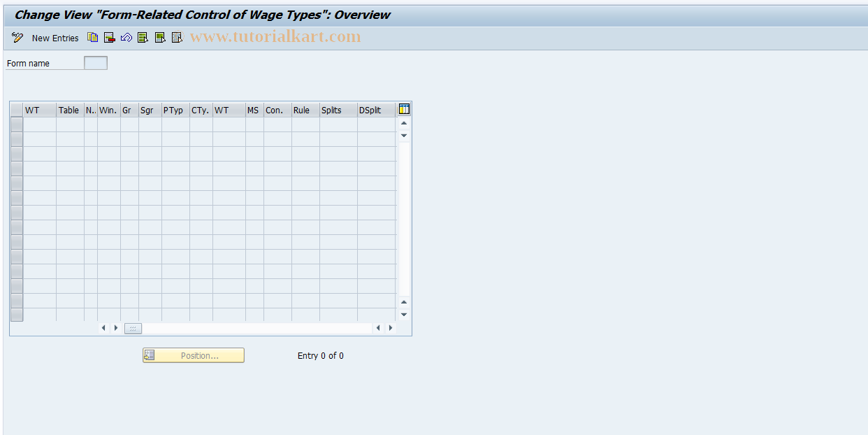This screenshot has height=435, width=868.
Task: Select the Con. column header
Action: [277, 110]
